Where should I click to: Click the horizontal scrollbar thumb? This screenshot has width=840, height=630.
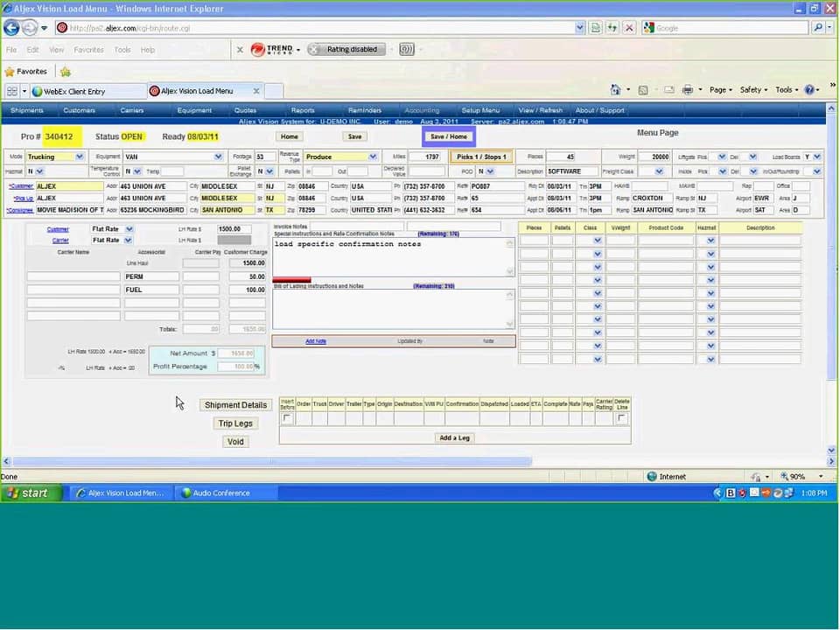point(272,461)
